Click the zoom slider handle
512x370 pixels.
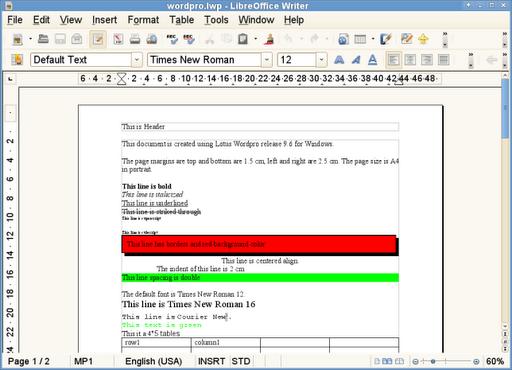point(433,361)
